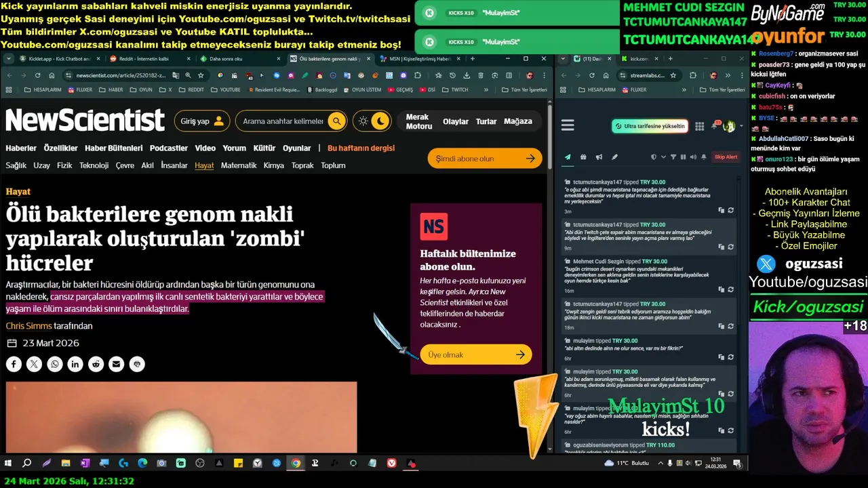Click Ultra tarifesine yükseltin button
This screenshot has width=868, height=488.
(x=650, y=126)
